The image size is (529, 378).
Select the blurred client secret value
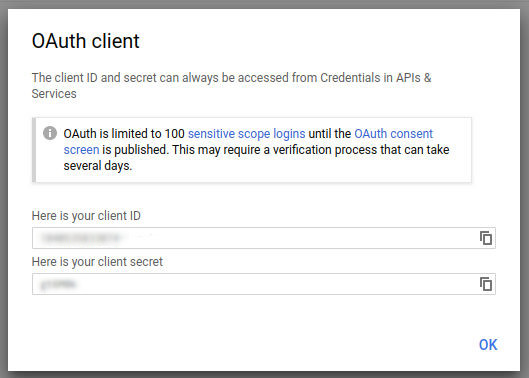pos(58,285)
